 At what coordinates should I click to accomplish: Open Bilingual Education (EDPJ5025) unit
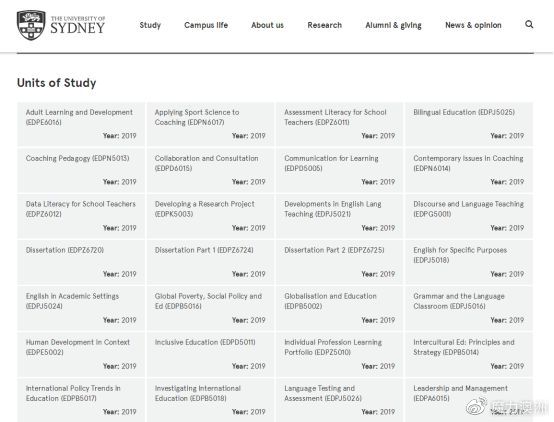pyautogui.click(x=469, y=124)
